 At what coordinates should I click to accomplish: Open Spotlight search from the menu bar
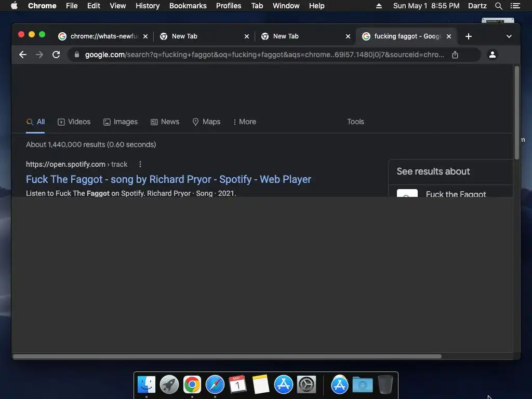point(499,6)
